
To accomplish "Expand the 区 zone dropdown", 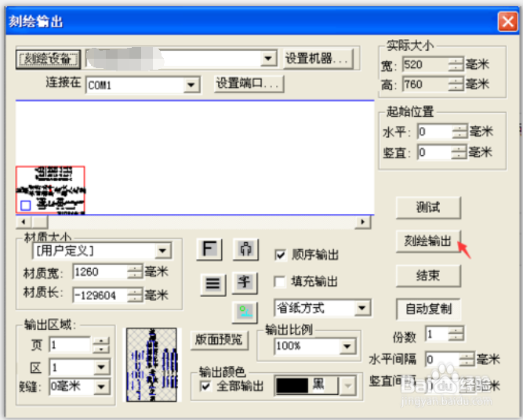I will point(101,367).
